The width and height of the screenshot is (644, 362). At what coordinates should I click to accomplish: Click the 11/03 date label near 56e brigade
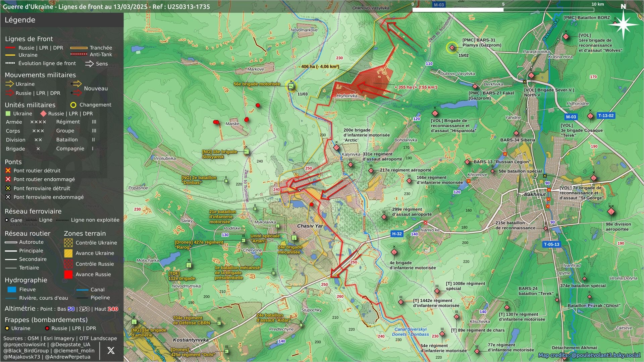click(x=303, y=94)
